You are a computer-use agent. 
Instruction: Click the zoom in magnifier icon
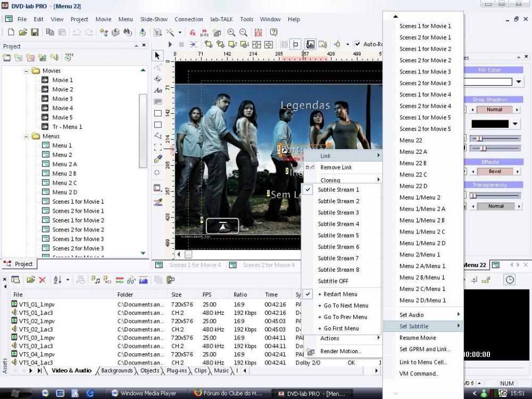pos(231,32)
